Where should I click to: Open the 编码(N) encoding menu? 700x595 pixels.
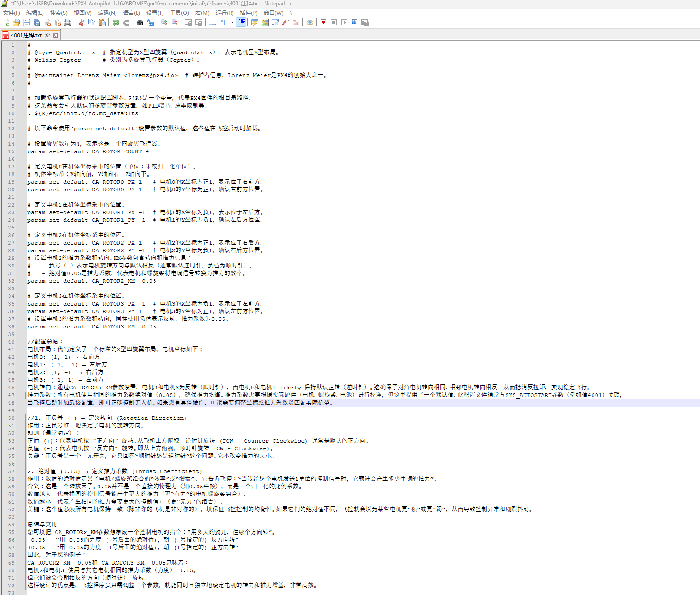point(107,13)
